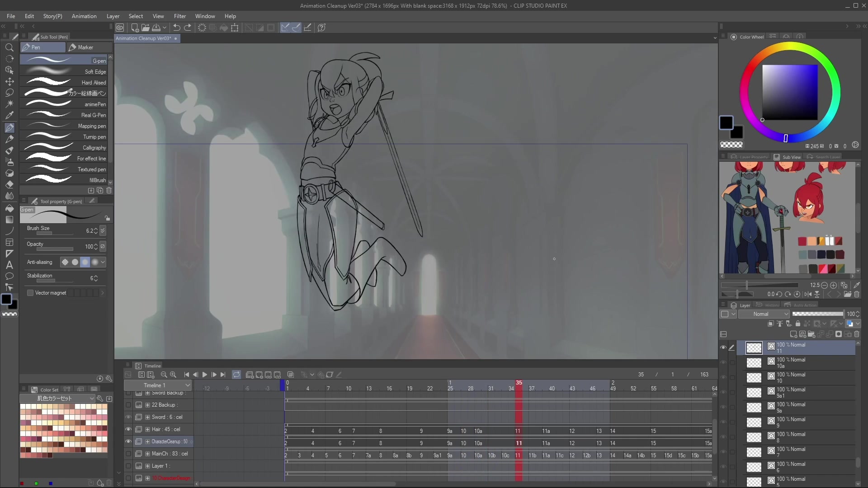Hide the Hair animation folder
The width and height of the screenshot is (868, 488).
pyautogui.click(x=128, y=429)
